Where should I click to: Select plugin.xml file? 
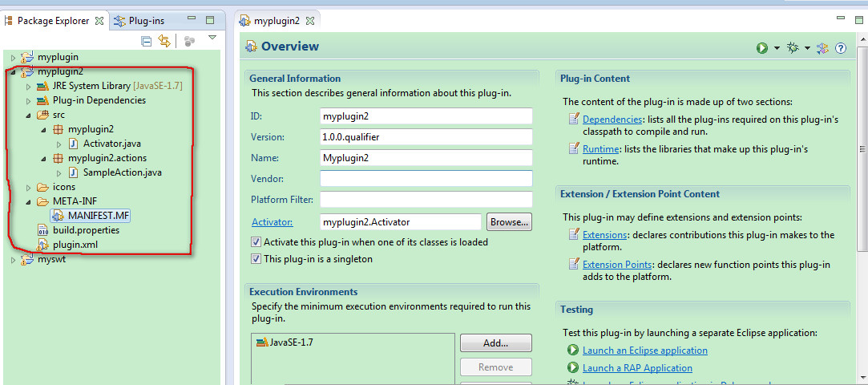[x=76, y=245]
